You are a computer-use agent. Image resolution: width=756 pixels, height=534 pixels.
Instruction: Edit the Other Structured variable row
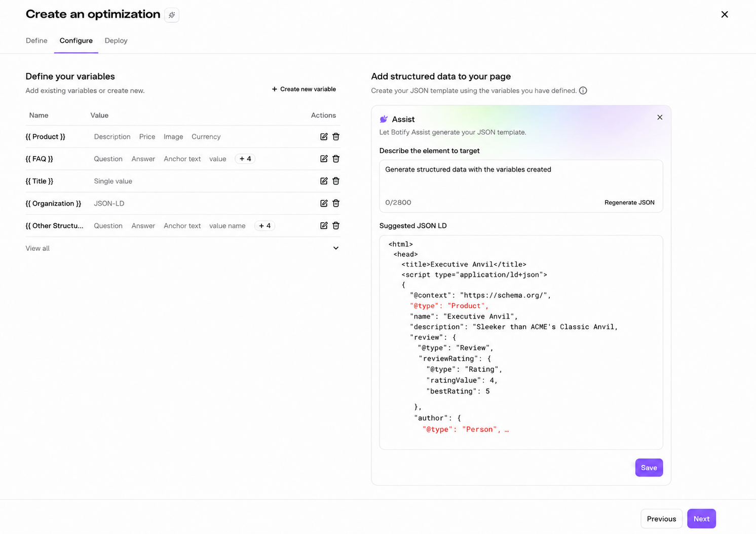[x=324, y=226]
